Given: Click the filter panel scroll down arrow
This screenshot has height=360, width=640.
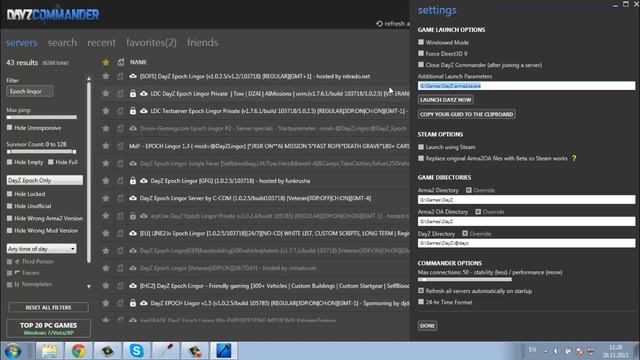Looking at the screenshot, I should point(89,287).
